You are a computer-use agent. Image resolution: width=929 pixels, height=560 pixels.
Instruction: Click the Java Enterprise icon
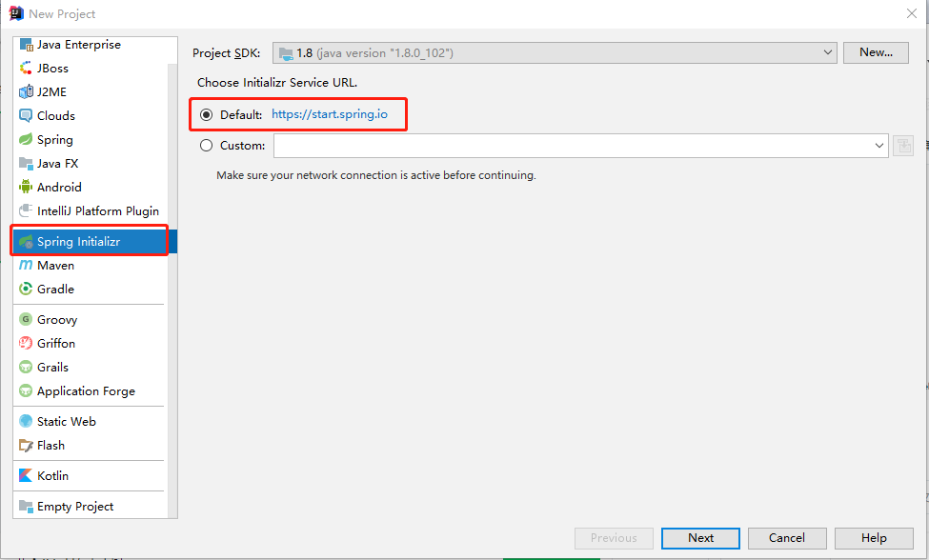tap(26, 45)
